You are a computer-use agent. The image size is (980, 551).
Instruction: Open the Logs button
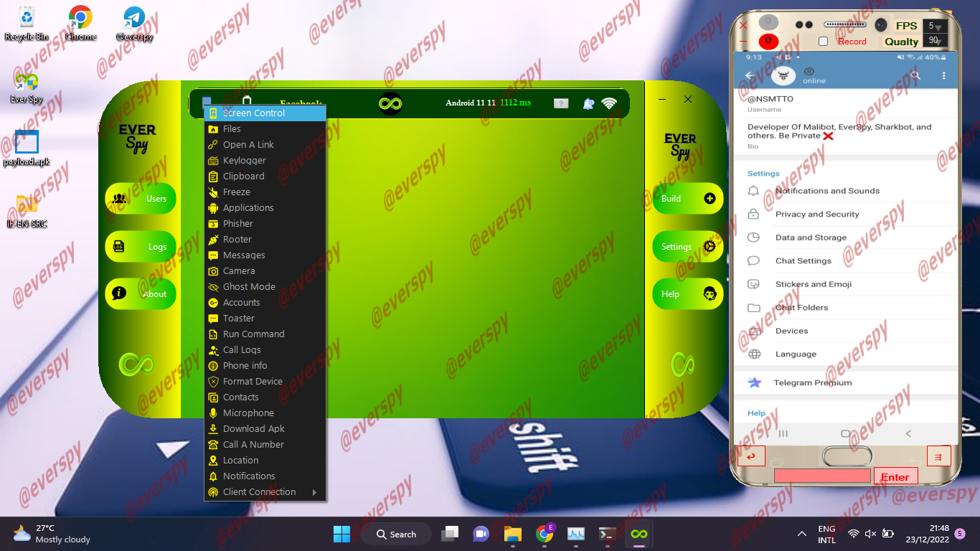tap(141, 247)
